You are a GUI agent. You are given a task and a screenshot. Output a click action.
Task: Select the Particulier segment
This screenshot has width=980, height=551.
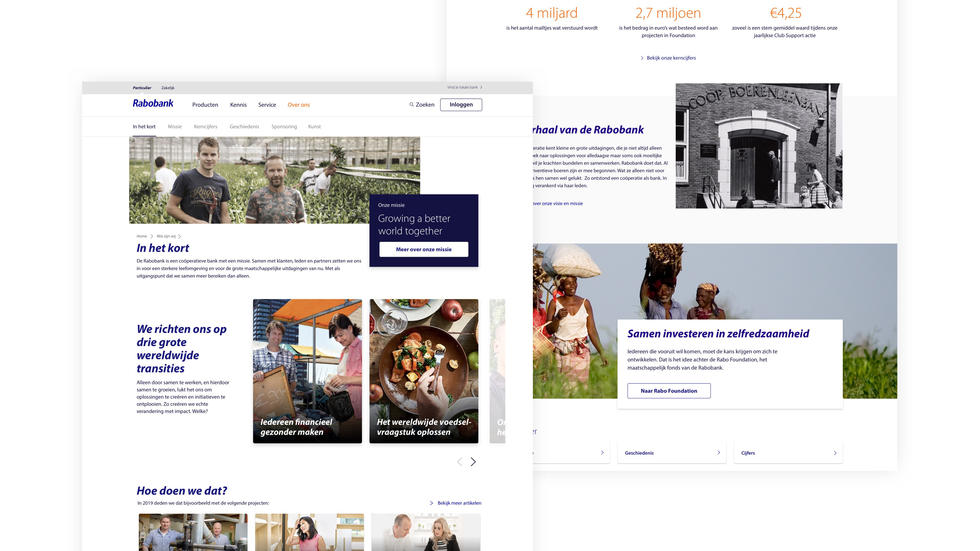click(x=142, y=88)
